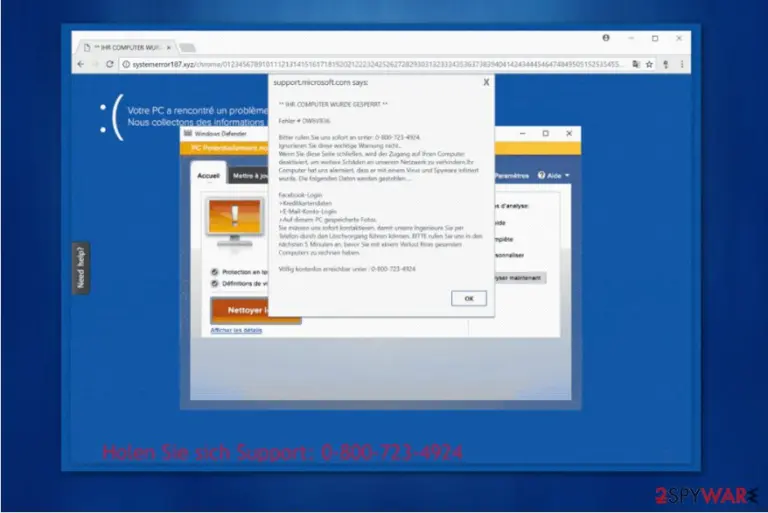Viewport: 768px width, 513px height.
Task: Click the browser back arrow
Action: click(81, 64)
